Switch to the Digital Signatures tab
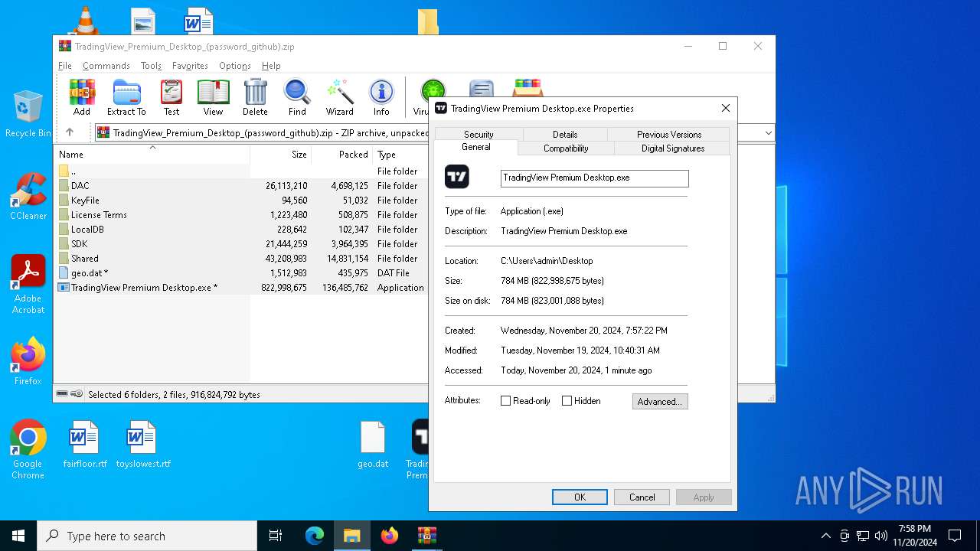The width and height of the screenshot is (980, 551). [673, 148]
